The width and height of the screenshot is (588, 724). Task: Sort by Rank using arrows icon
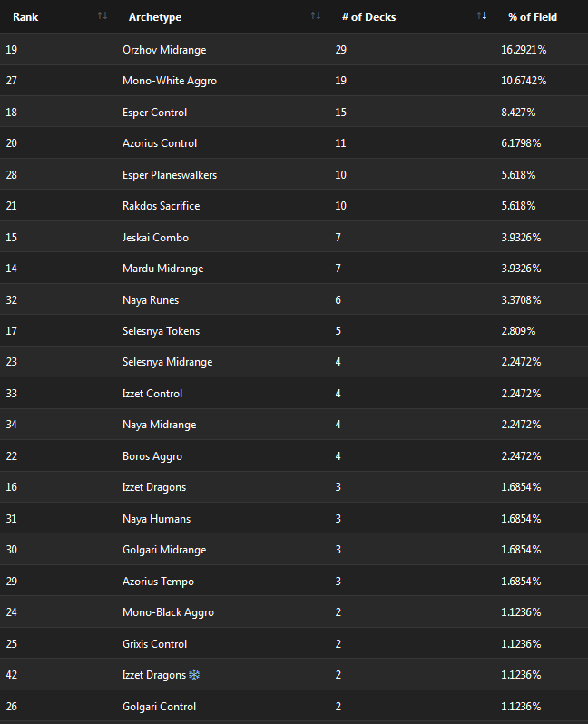click(x=103, y=16)
